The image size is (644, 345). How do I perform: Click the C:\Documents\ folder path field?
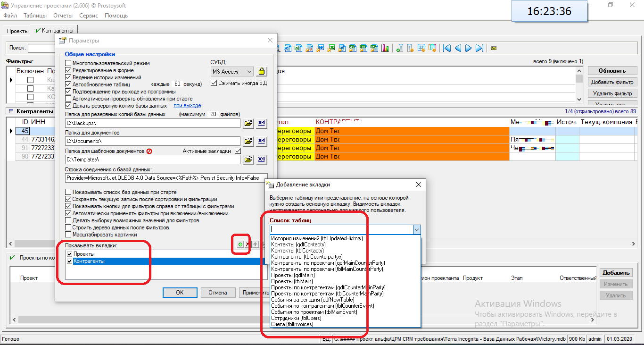[153, 141]
